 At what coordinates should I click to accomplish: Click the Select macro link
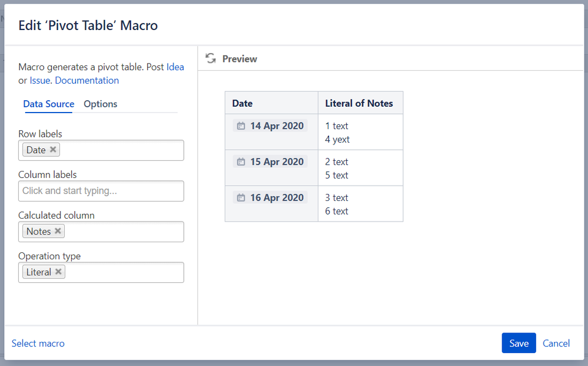38,343
